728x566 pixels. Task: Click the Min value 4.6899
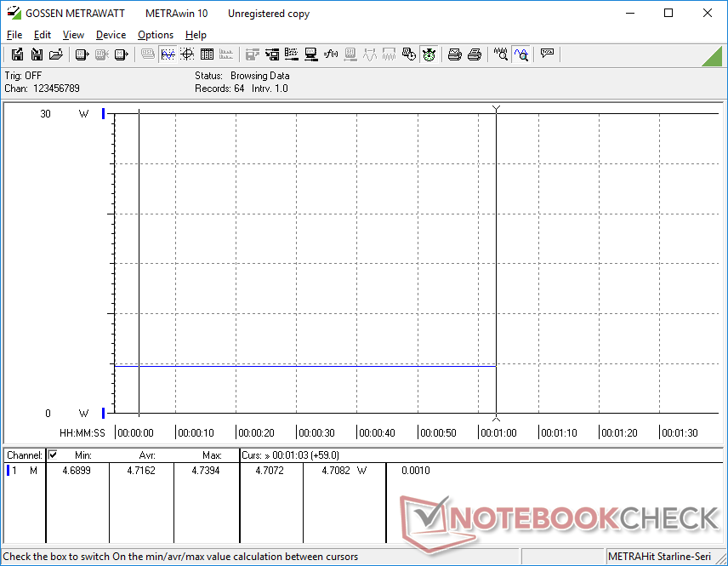pyautogui.click(x=77, y=471)
